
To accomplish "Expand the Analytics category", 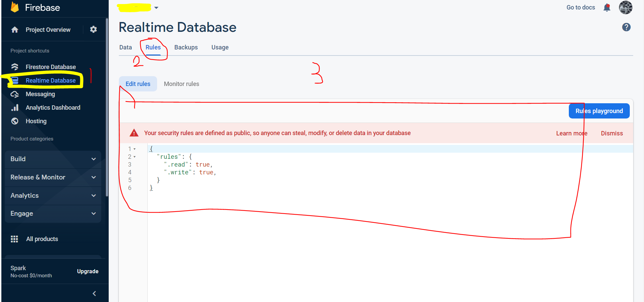I will point(53,196).
